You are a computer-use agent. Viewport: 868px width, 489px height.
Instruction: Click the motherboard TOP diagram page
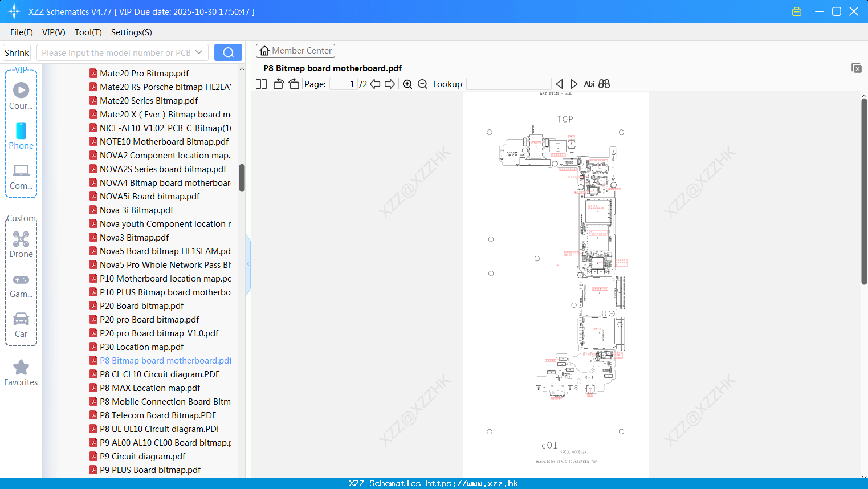click(x=556, y=284)
